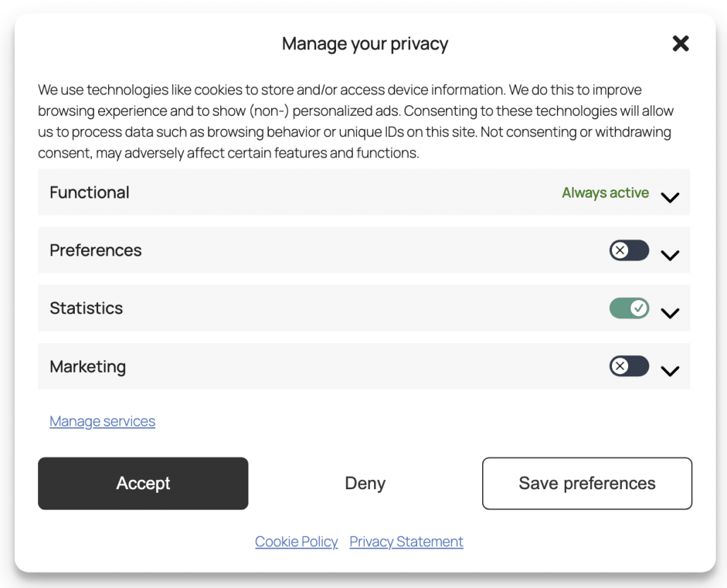The height and width of the screenshot is (588, 727).
Task: Click the Functional category label
Action: coord(90,193)
